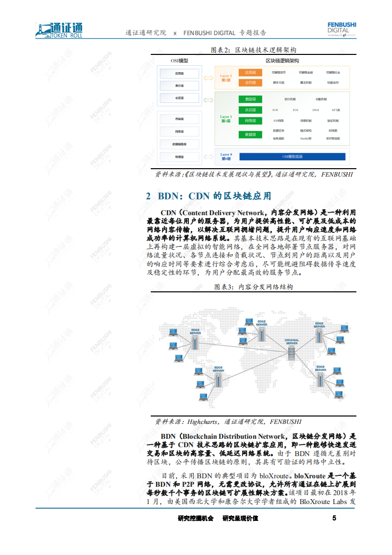Click the 验证机制 label
392x555 pixels.
pyautogui.click(x=333, y=121)
